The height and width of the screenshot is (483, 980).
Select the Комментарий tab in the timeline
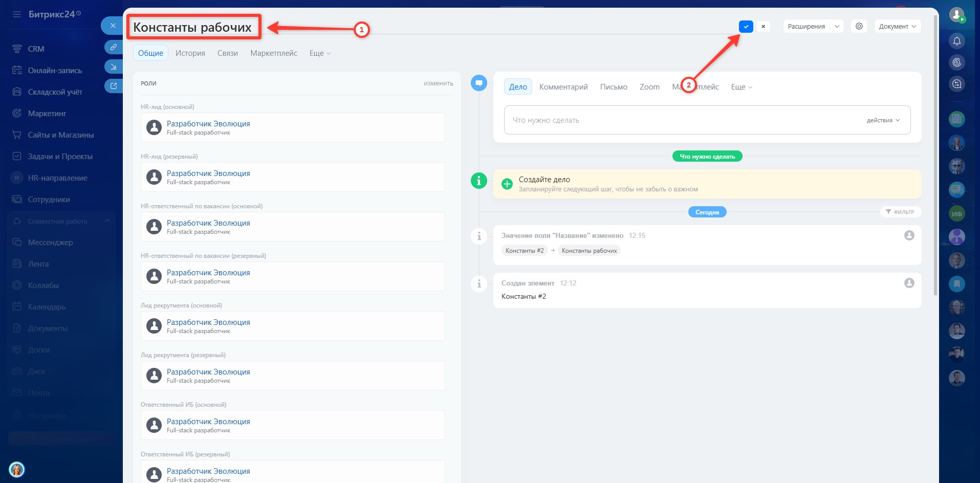(563, 87)
